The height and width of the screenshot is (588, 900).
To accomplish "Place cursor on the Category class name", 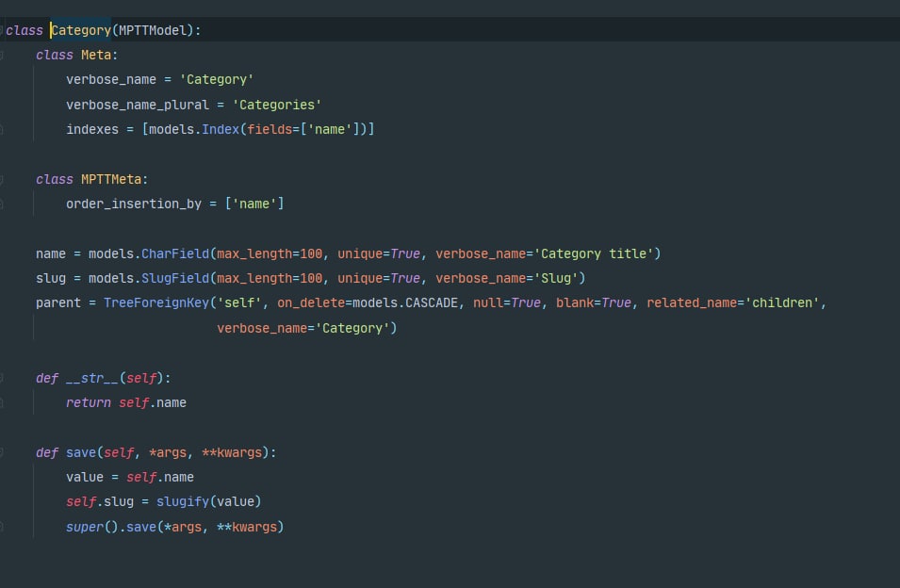I will tap(81, 30).
